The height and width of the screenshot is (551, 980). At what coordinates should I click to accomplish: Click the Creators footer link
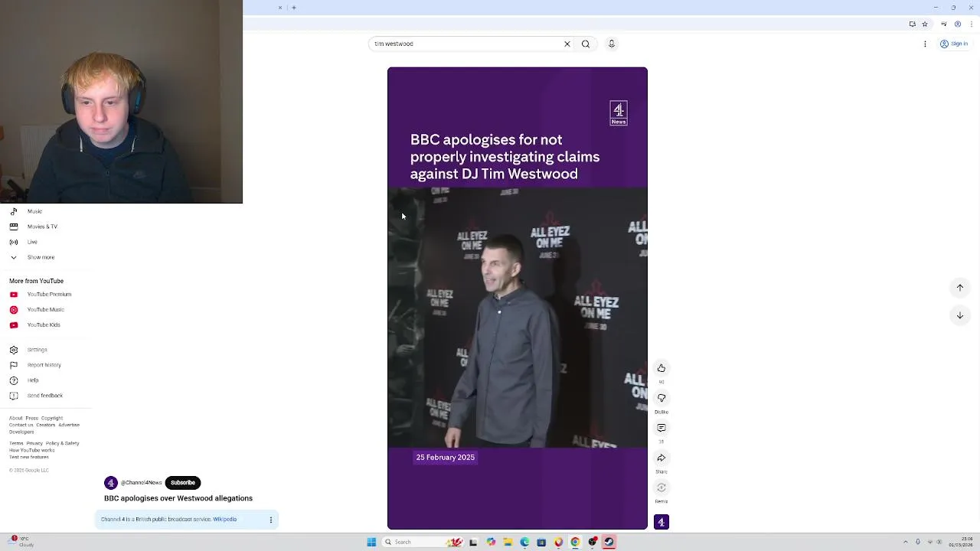(x=46, y=425)
